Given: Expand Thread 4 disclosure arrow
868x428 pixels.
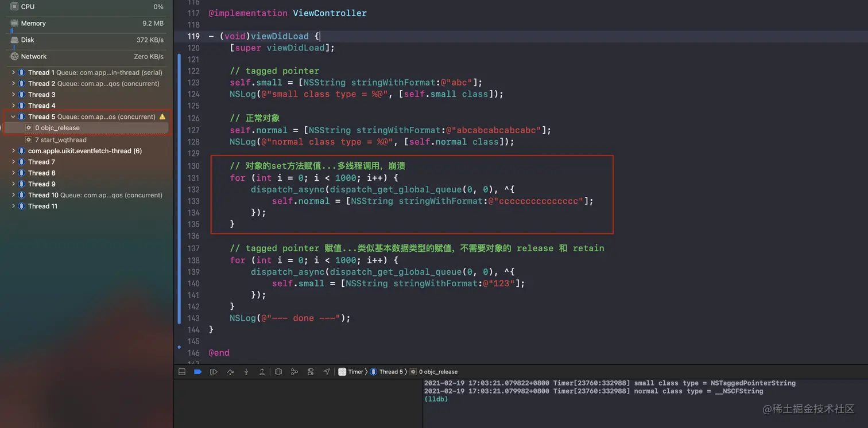Looking at the screenshot, I should (13, 106).
